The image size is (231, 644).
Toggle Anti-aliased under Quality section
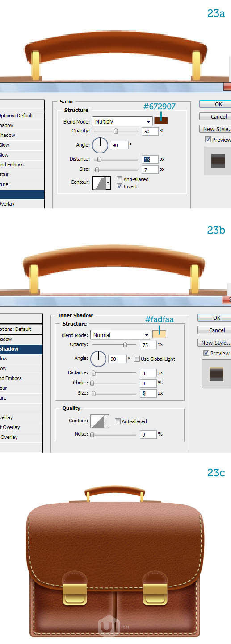pyautogui.click(x=118, y=421)
